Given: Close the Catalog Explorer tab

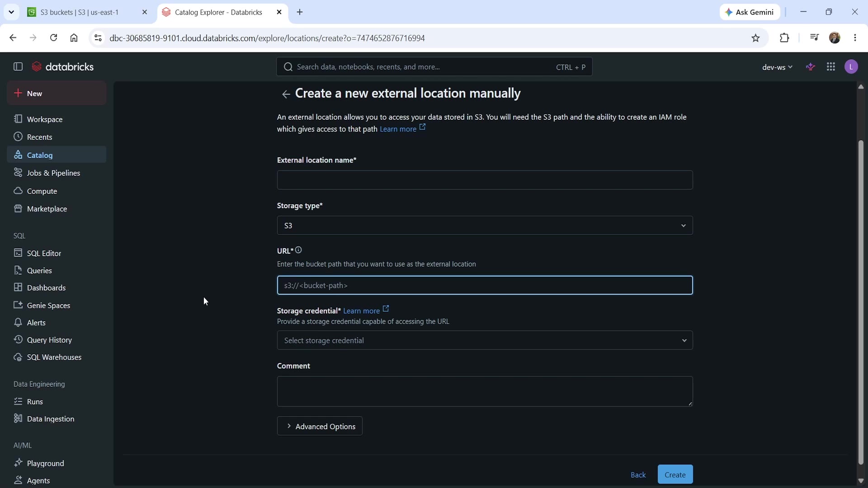Looking at the screenshot, I should 279,12.
